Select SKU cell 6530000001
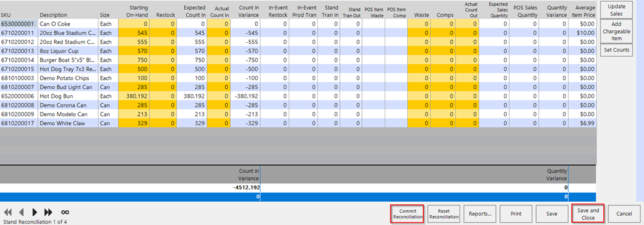The height and width of the screenshot is (225, 644). tap(20, 24)
